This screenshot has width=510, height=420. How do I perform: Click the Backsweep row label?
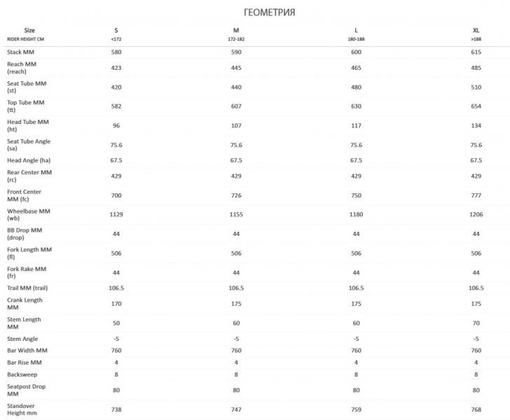tap(22, 374)
